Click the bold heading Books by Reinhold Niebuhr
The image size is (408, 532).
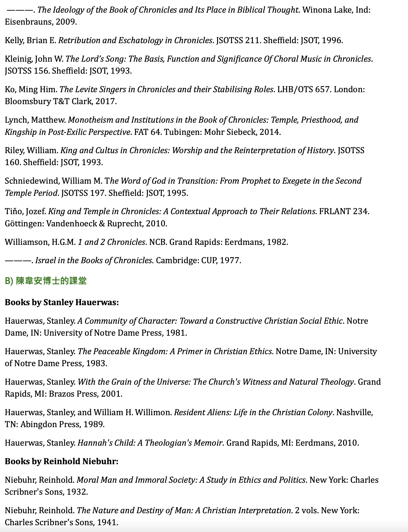[x=62, y=461]
